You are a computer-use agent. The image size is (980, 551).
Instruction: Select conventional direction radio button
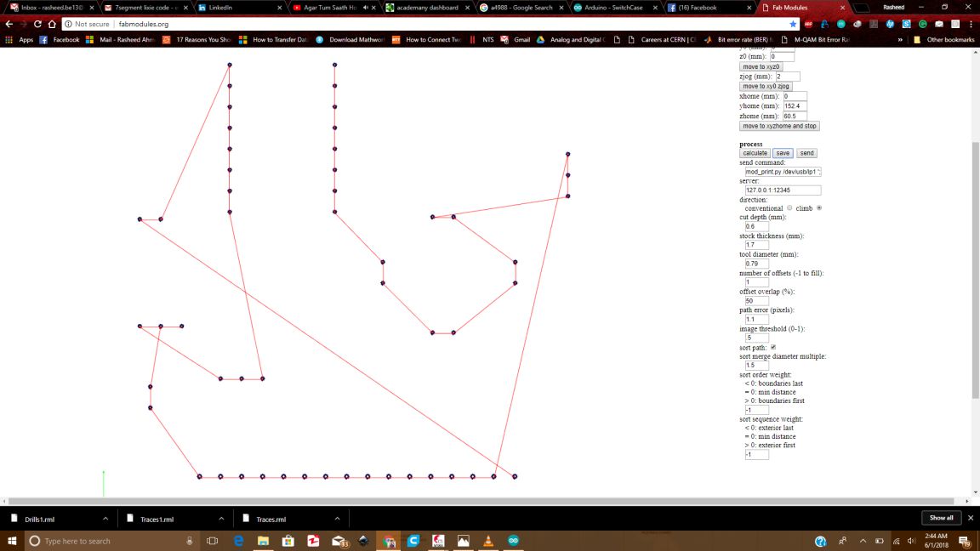pos(789,208)
